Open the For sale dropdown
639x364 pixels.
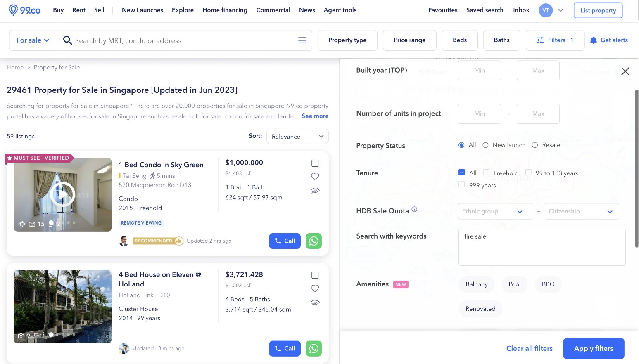(x=33, y=40)
